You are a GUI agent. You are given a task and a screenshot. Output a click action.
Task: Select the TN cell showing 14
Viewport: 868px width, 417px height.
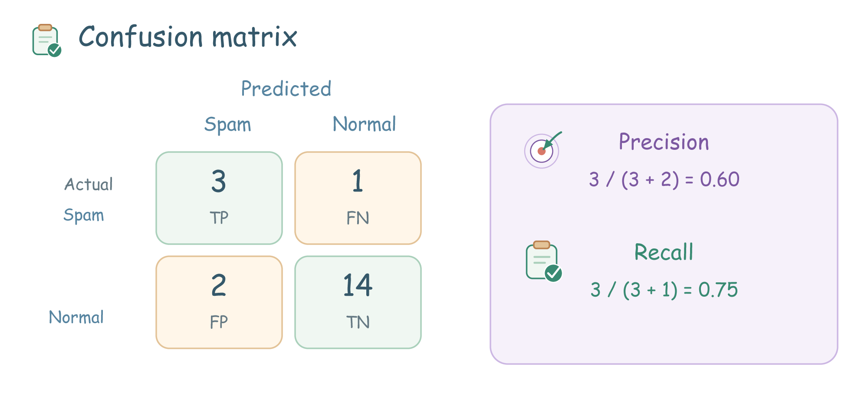[x=358, y=302]
